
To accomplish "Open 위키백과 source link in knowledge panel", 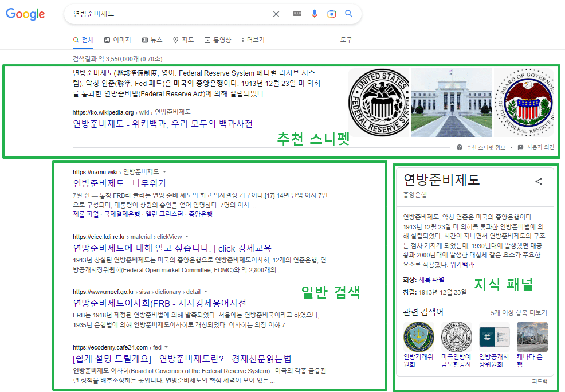I will click(x=462, y=264).
